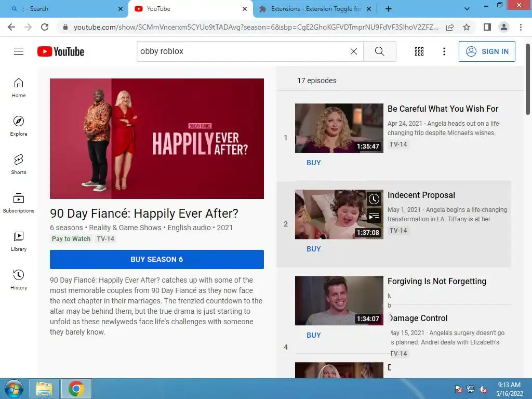The image size is (532, 399).
Task: Open Action Center flag icon
Action: coord(458,389)
